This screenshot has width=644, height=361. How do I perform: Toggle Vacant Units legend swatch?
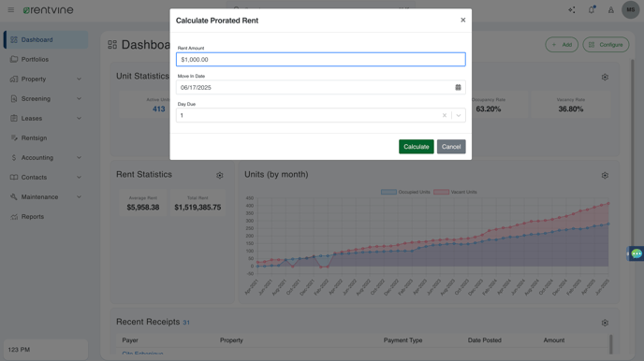click(x=441, y=192)
